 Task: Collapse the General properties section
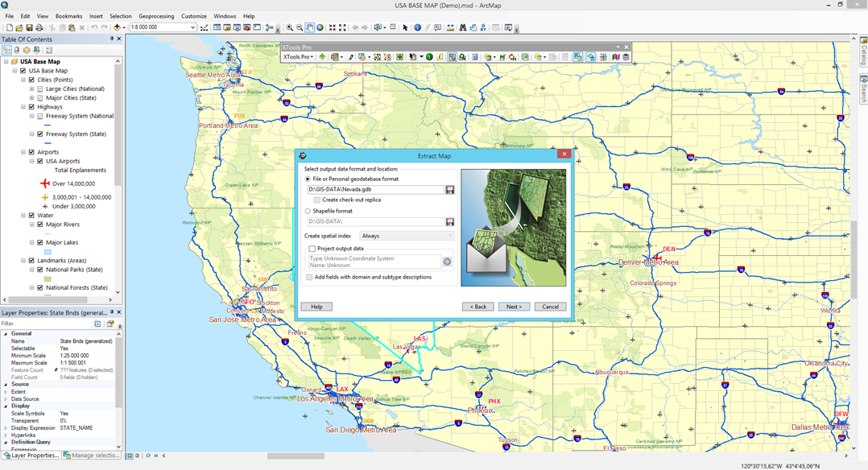[x=6, y=334]
